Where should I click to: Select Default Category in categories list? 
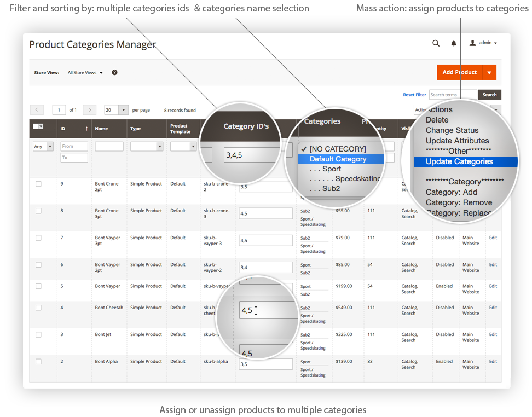340,159
